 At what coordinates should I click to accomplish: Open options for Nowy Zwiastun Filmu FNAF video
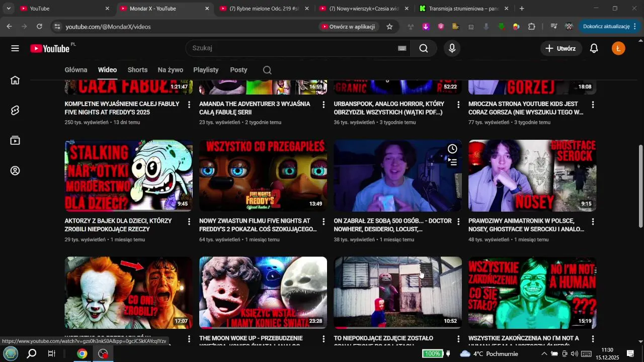click(324, 222)
